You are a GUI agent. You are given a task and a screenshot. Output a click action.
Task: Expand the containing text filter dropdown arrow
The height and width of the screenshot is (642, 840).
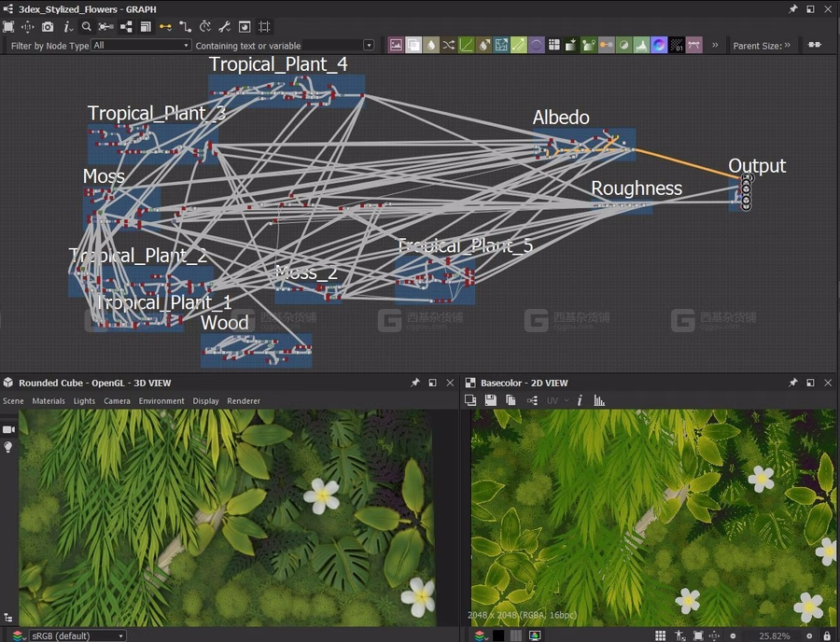tap(369, 46)
